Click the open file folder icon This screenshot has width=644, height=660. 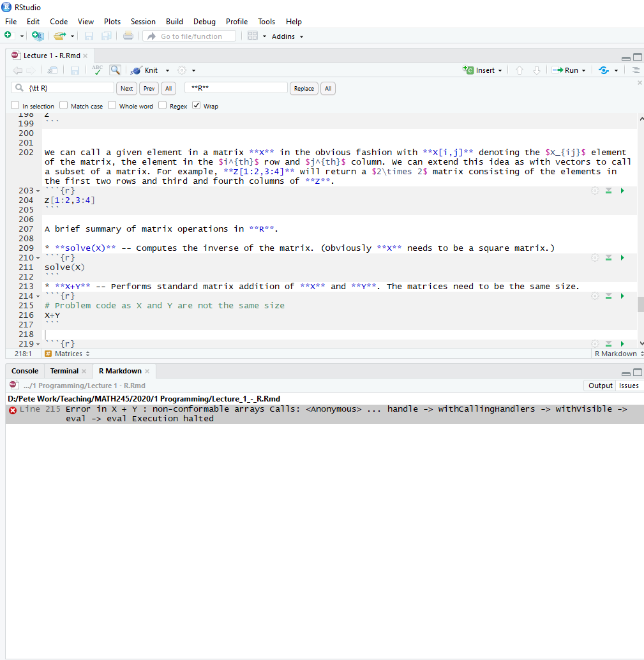pyautogui.click(x=59, y=36)
